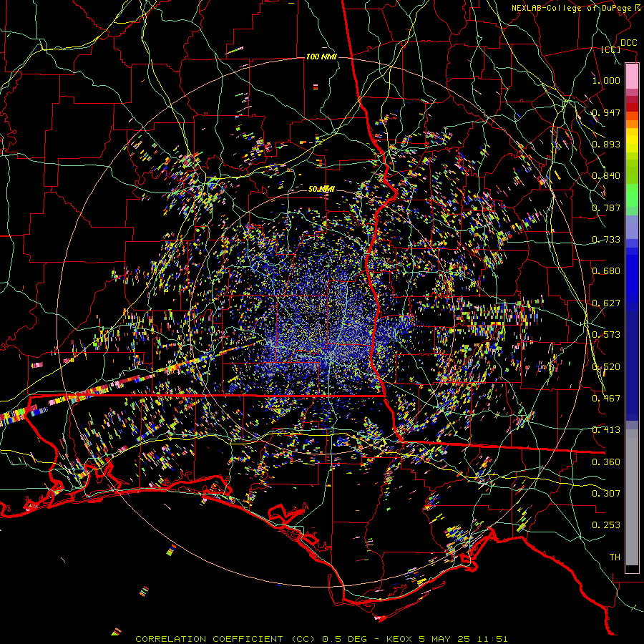This screenshot has height=644, width=644.
Task: Click the 0.733 legend value
Action: (x=606, y=240)
